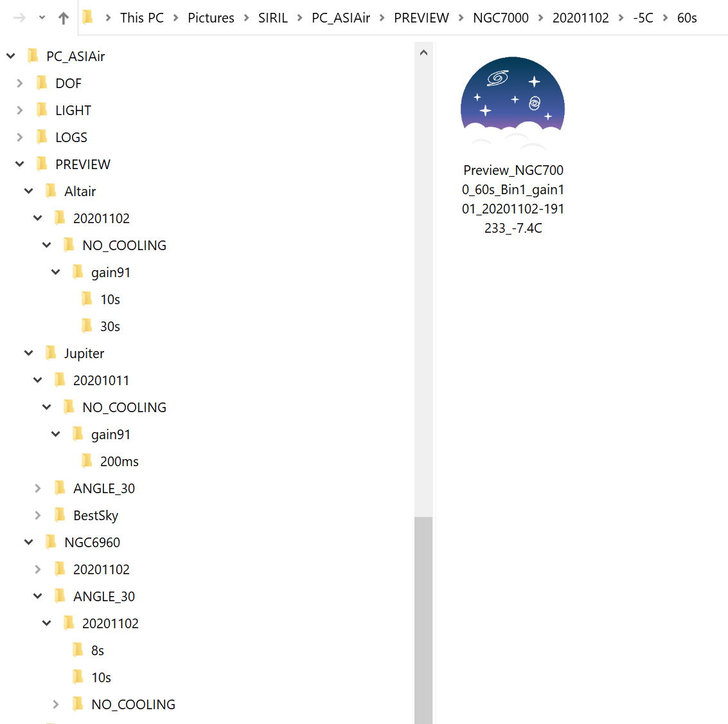The height and width of the screenshot is (724, 728).
Task: Click the 8s folder icon
Action: coord(78,650)
